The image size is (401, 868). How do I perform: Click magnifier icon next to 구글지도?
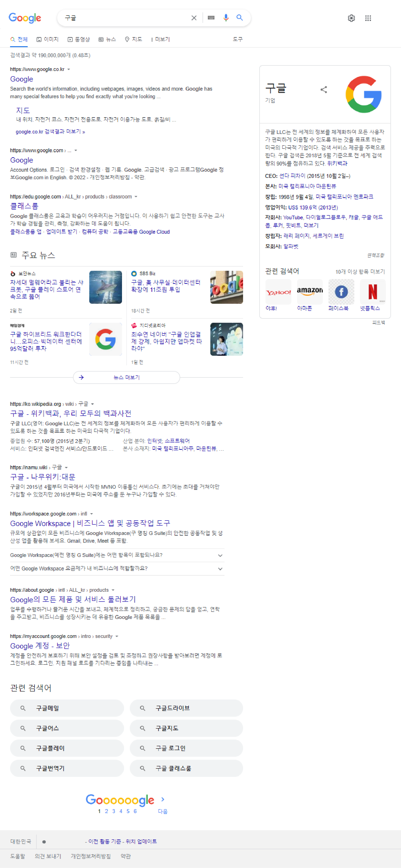click(143, 729)
